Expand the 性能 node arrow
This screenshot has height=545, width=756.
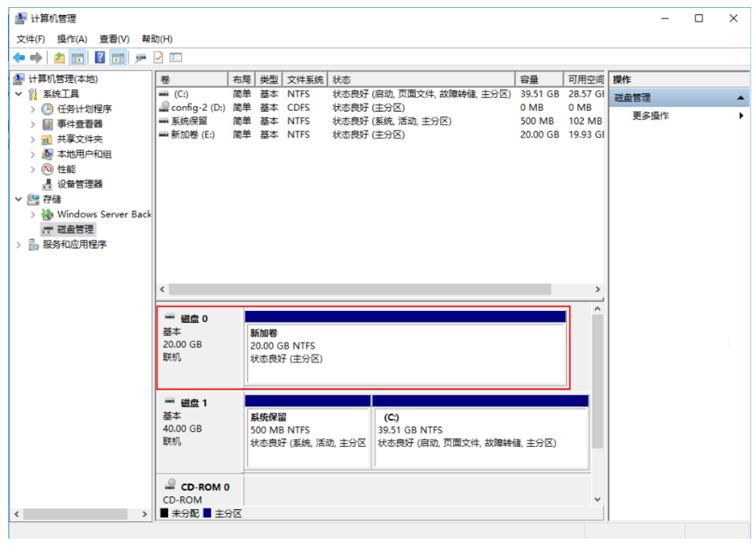(x=33, y=170)
